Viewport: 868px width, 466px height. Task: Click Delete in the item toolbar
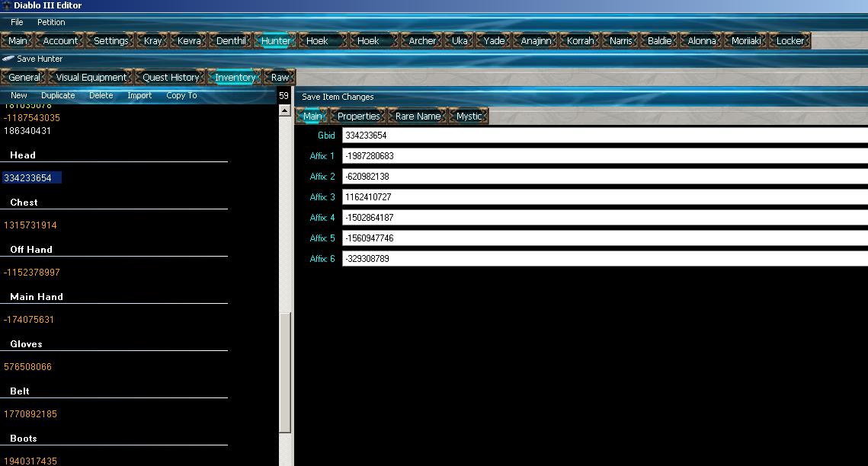101,95
